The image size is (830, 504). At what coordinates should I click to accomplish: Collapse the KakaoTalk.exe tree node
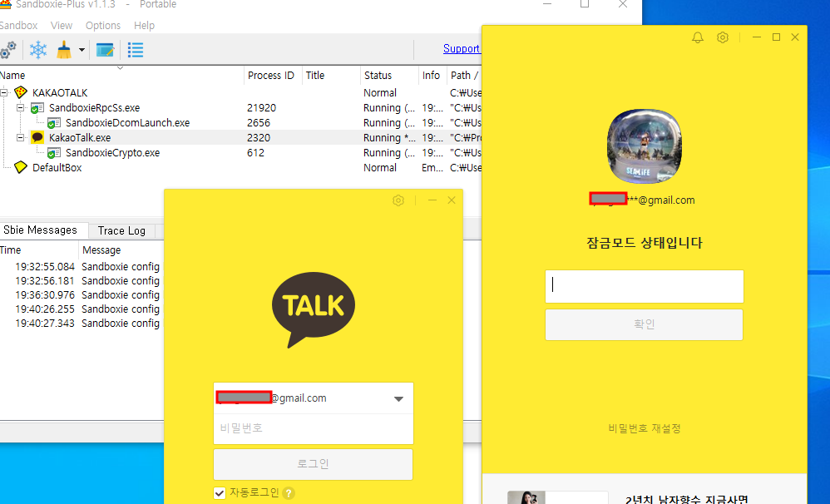tap(20, 138)
